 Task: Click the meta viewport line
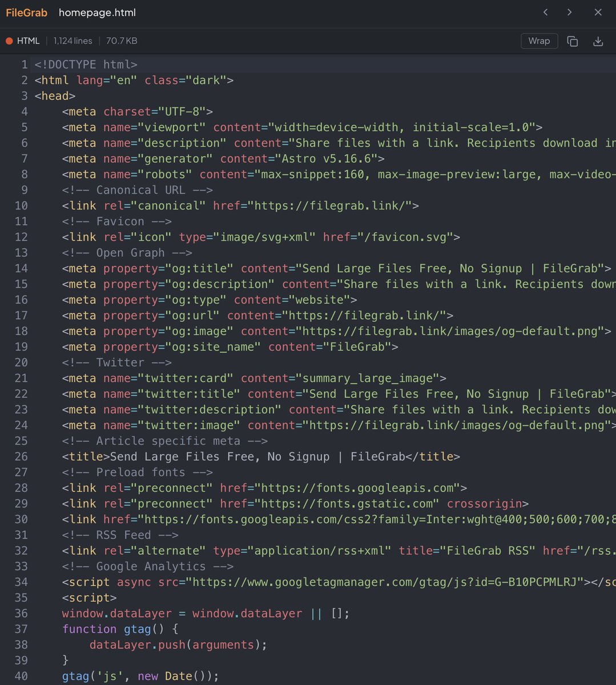(x=302, y=127)
